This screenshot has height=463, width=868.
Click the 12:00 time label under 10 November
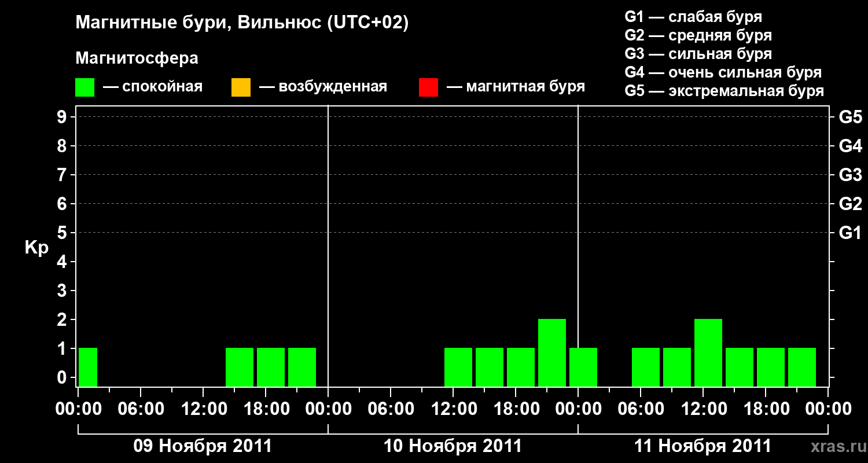click(453, 409)
